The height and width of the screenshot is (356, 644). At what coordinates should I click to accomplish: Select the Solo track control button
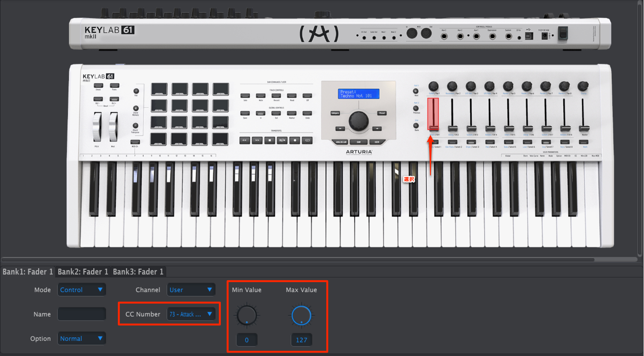coord(245,96)
